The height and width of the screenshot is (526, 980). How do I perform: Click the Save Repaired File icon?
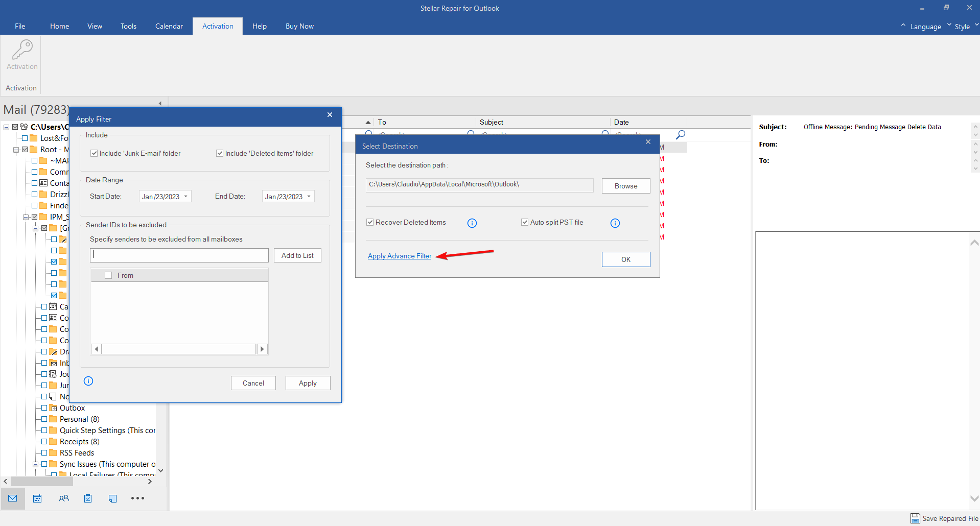click(915, 518)
